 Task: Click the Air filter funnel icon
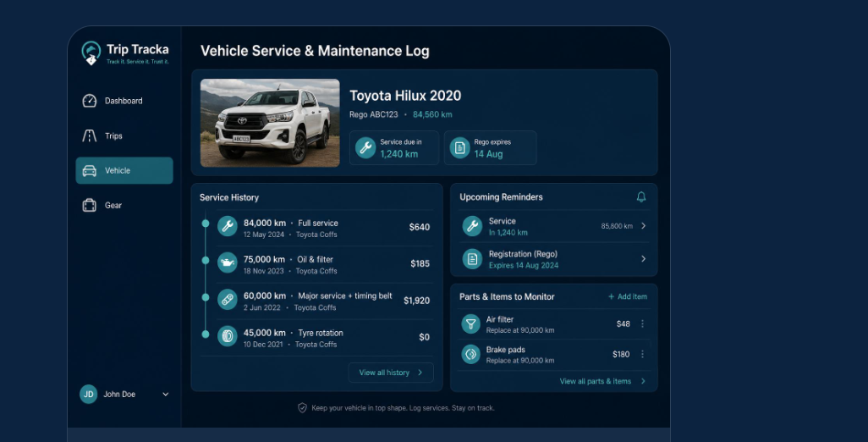(x=470, y=324)
